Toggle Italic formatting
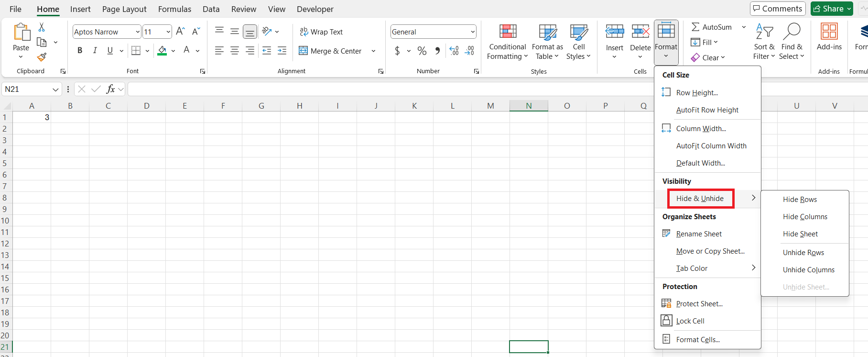Screen dimensions: 868x357 click(95, 50)
